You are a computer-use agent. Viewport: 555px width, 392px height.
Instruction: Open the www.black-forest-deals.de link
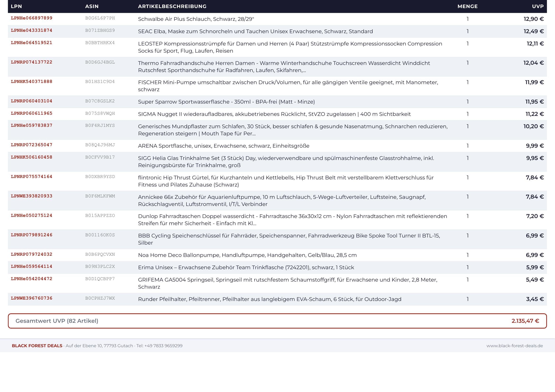pyautogui.click(x=515, y=346)
